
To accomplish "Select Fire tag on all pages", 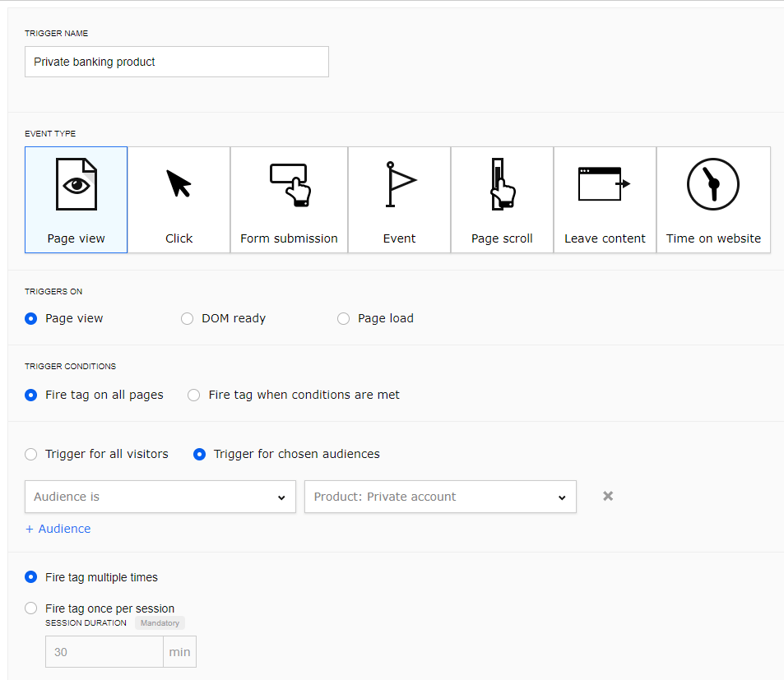I will tap(31, 395).
